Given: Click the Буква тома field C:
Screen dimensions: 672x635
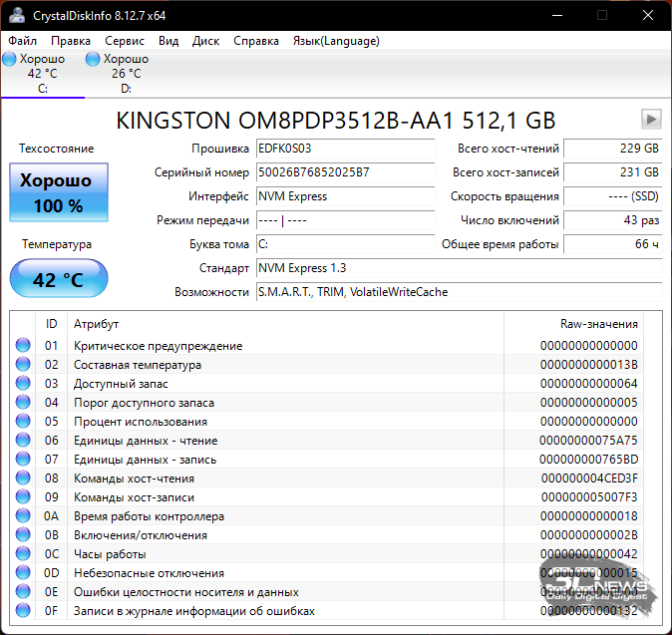Looking at the screenshot, I should click(x=345, y=244).
